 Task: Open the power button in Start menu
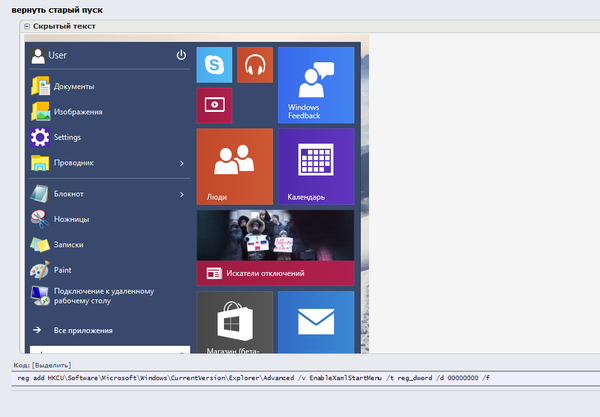(181, 55)
